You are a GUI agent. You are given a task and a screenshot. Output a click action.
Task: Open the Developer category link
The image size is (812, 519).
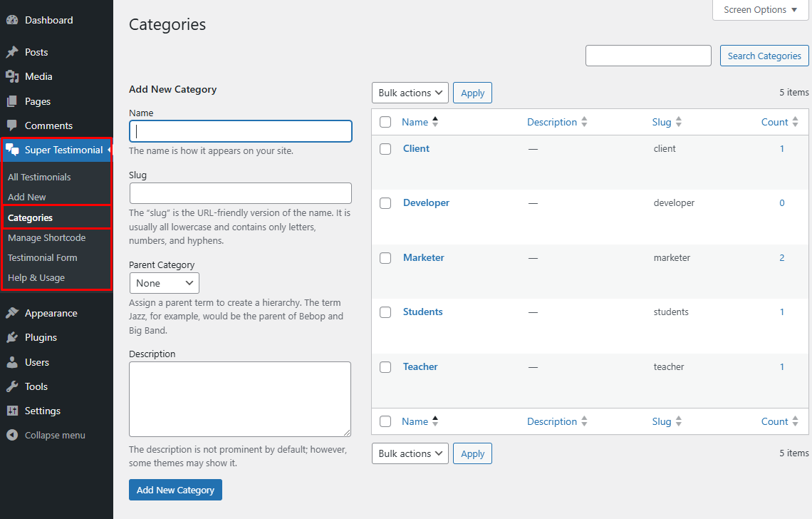(426, 202)
